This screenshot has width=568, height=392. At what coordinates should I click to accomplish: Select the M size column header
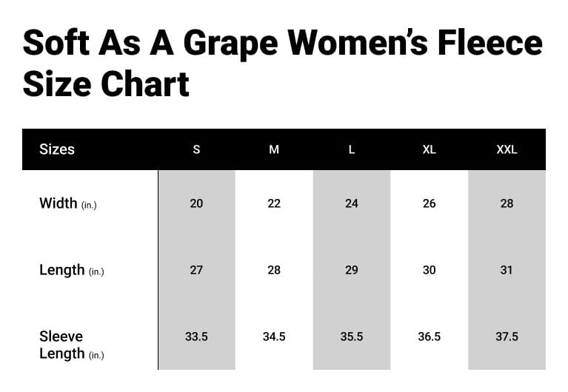274,149
